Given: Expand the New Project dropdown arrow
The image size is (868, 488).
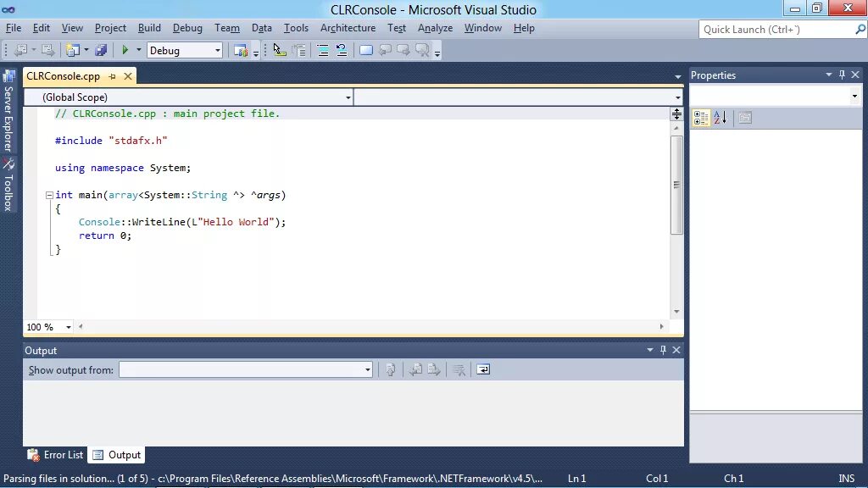Looking at the screenshot, I should (86, 50).
